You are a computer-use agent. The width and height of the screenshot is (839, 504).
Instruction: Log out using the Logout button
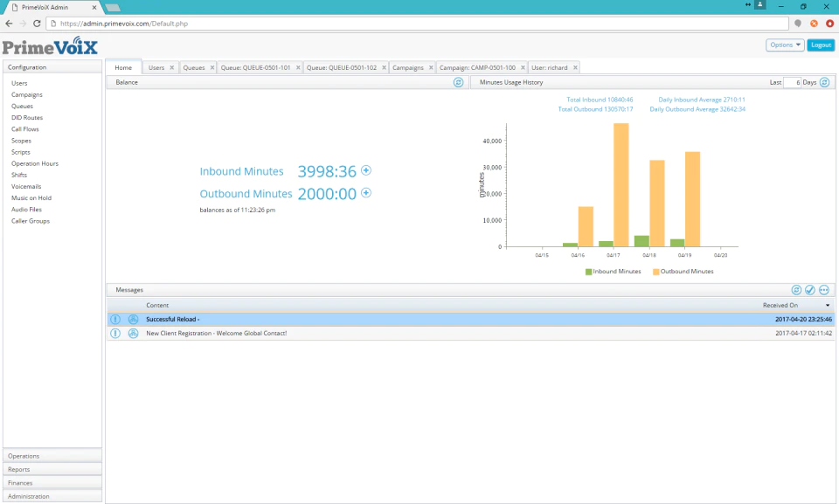(821, 45)
